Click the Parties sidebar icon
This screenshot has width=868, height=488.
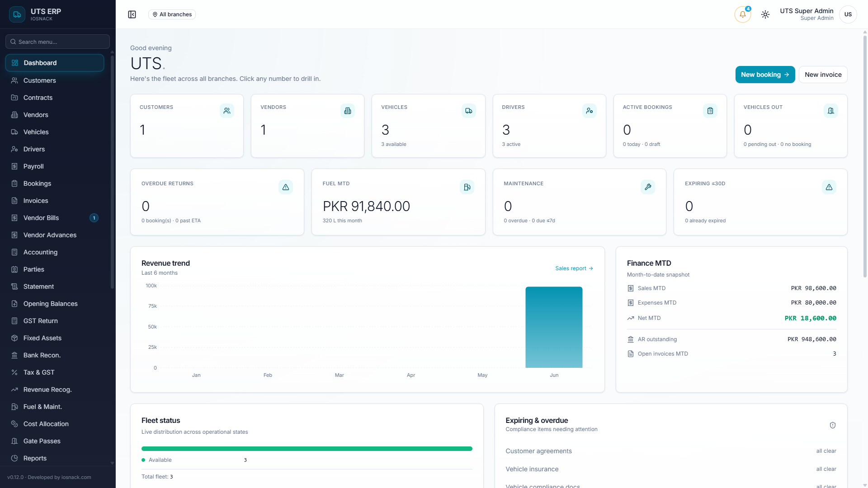tap(14, 269)
